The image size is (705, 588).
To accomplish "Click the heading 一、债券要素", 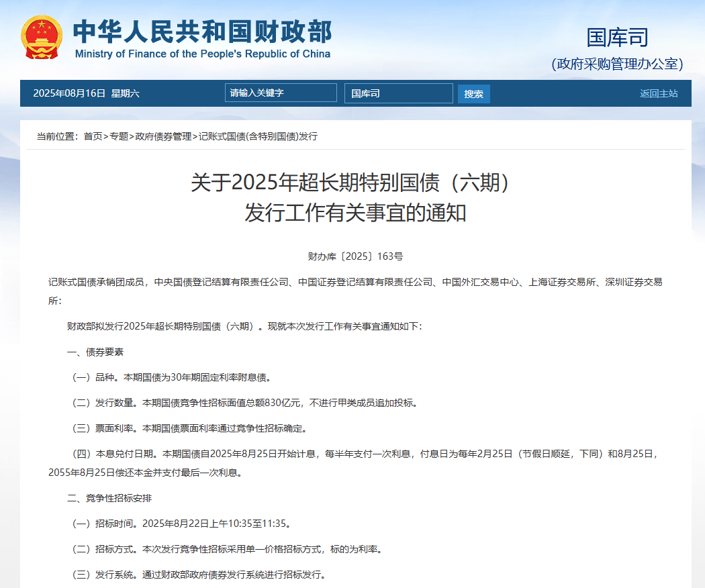I will coord(95,352).
